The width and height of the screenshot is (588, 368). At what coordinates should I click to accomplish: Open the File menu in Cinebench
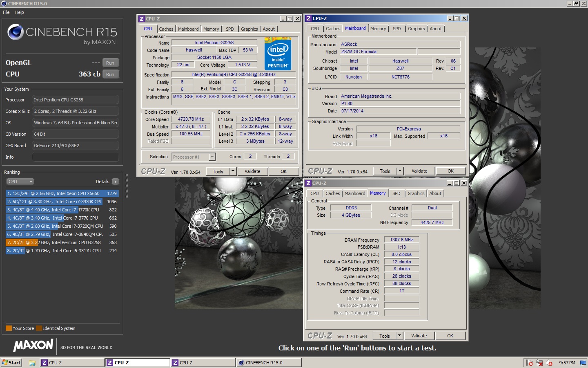click(6, 12)
